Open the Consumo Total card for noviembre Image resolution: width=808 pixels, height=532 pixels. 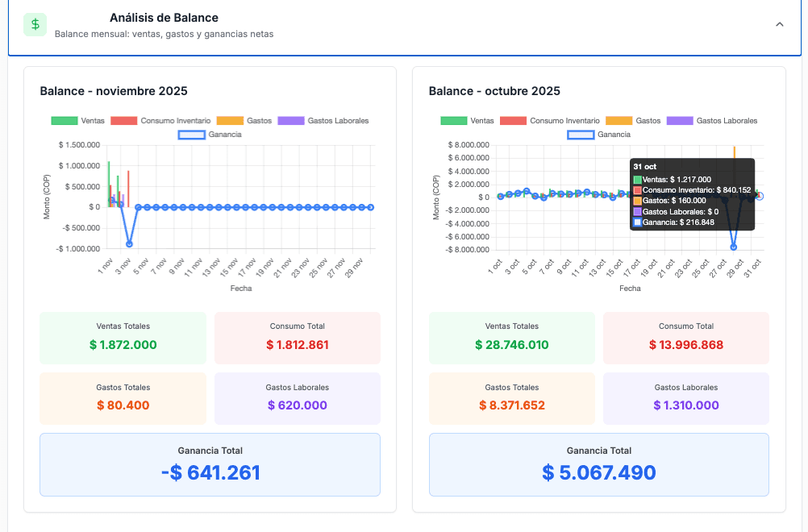(297, 338)
